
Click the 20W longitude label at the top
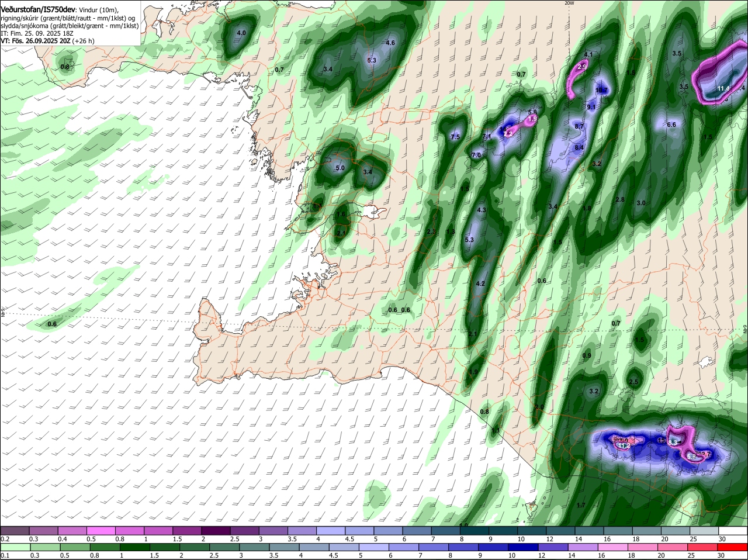tap(570, 3)
